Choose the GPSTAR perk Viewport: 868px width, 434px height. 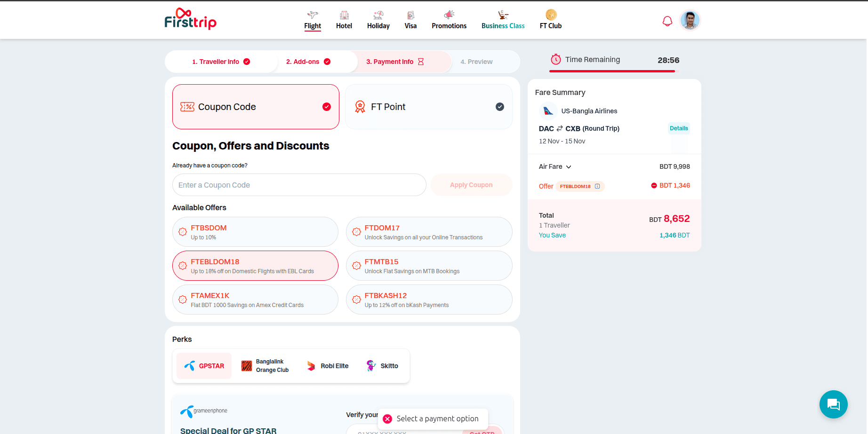click(x=204, y=366)
